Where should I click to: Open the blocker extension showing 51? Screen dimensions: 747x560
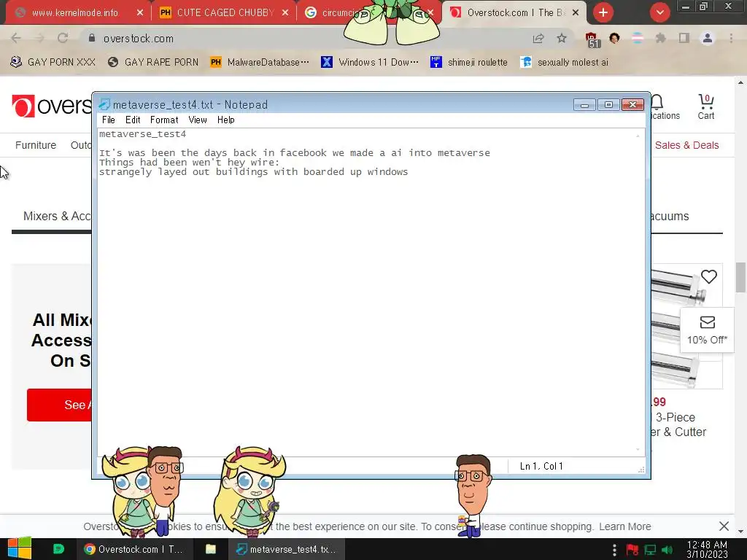(592, 39)
